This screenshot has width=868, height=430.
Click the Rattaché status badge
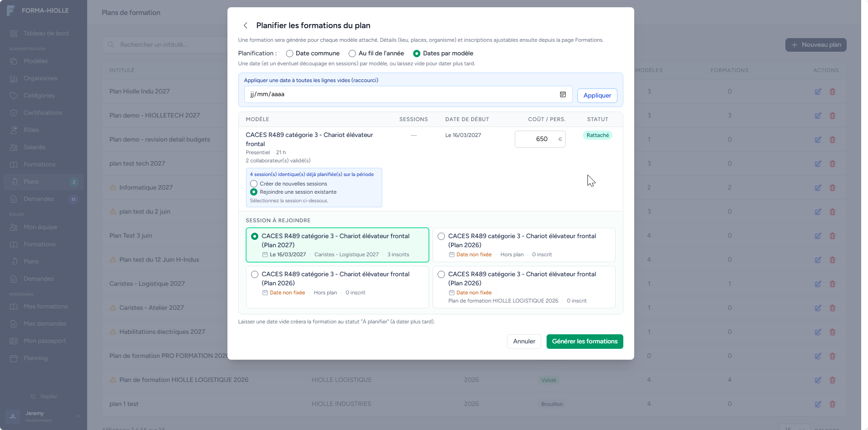[x=597, y=135]
